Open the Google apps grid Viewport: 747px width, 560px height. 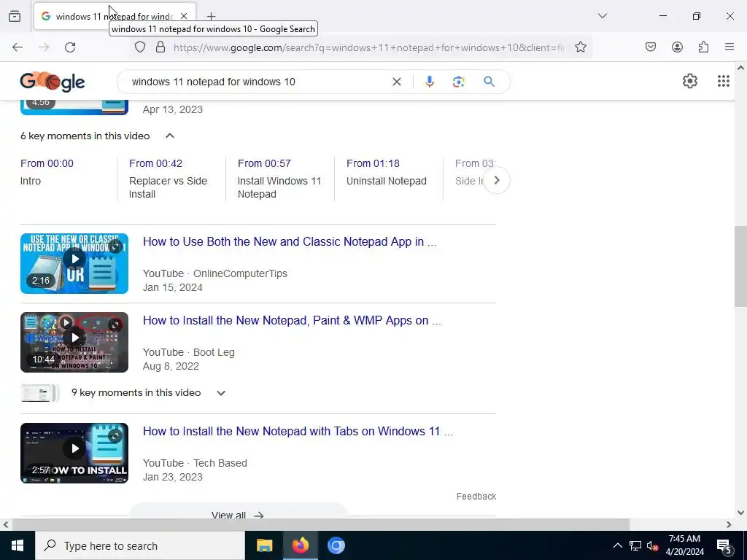click(x=723, y=82)
